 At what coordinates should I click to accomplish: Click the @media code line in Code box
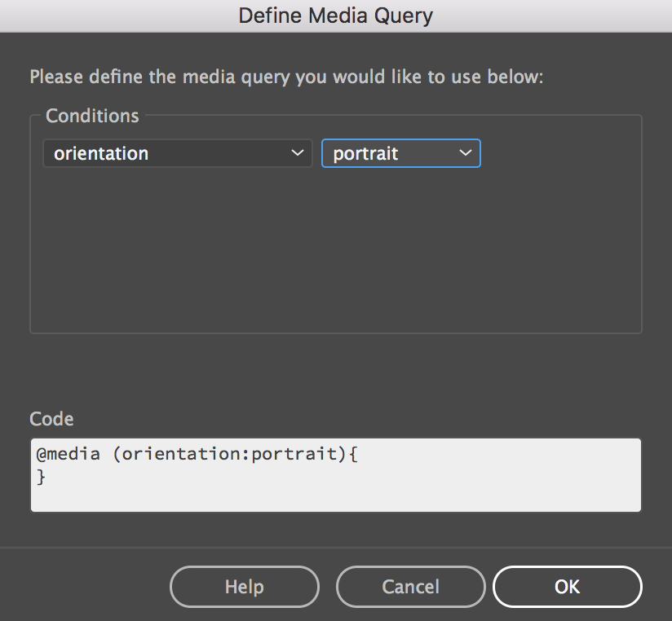pos(197,455)
